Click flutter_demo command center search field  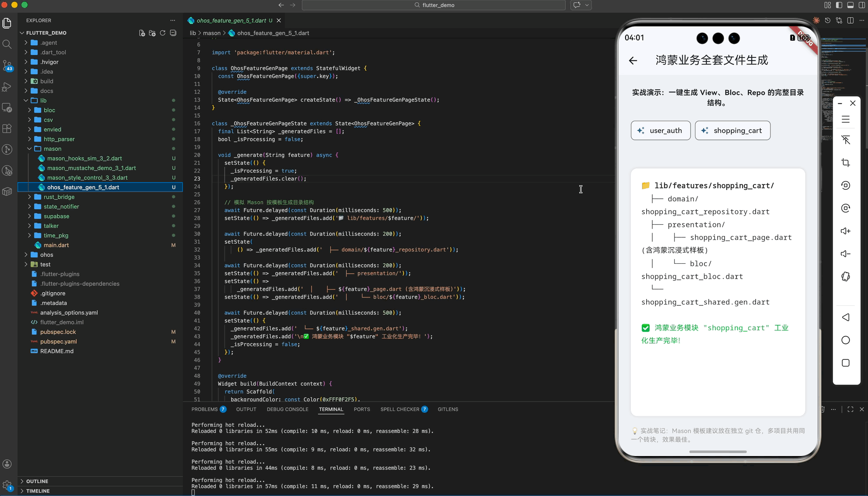coord(434,5)
